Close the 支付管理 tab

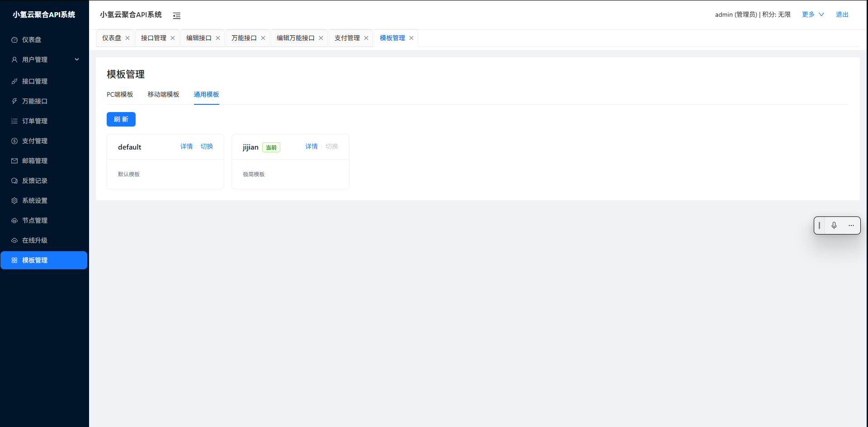tap(367, 38)
